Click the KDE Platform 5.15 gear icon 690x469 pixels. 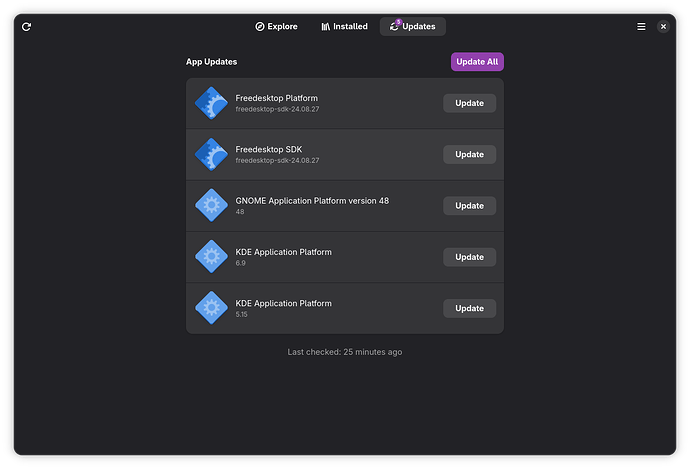click(x=211, y=308)
